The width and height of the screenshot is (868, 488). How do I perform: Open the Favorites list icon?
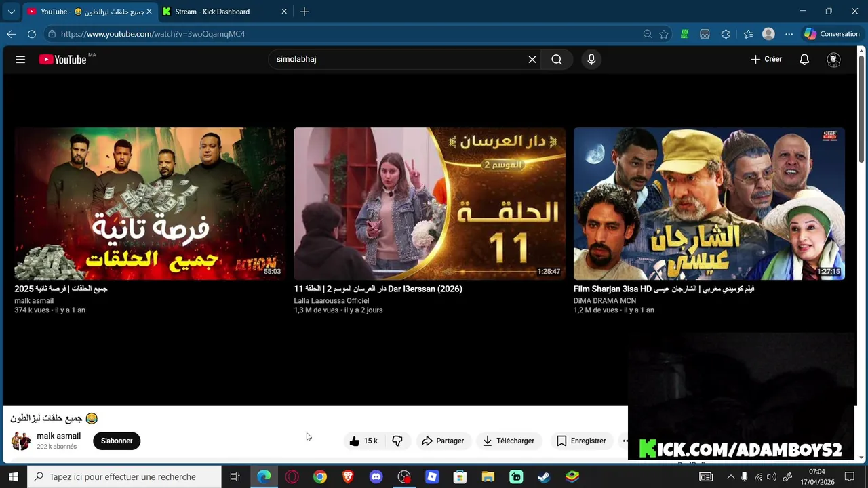(x=748, y=34)
